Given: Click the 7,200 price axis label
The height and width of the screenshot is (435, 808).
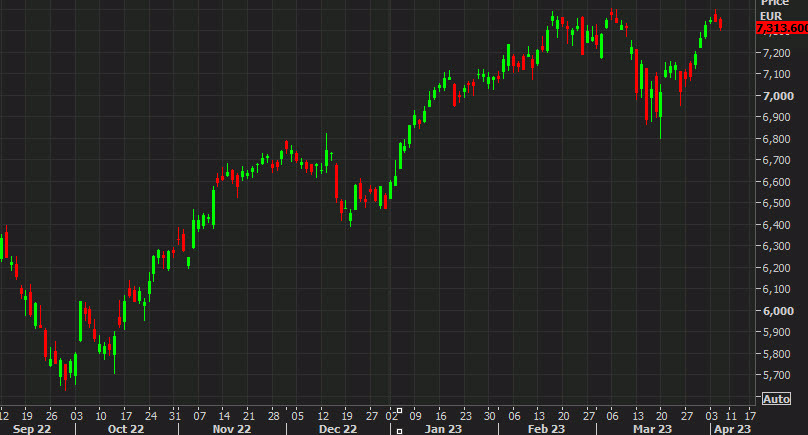Looking at the screenshot, I should coord(777,53).
